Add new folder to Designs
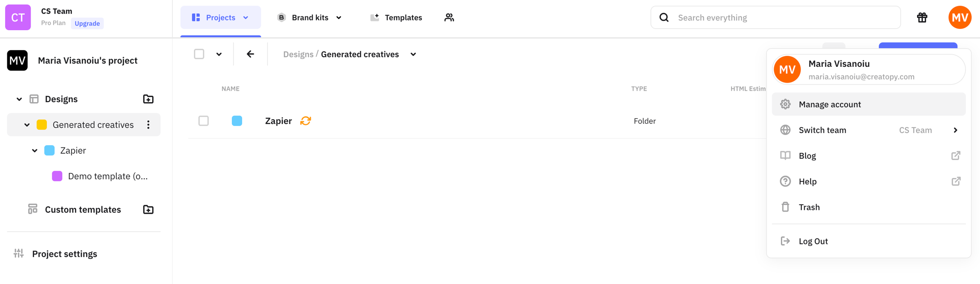This screenshot has width=980, height=284. coord(148,99)
